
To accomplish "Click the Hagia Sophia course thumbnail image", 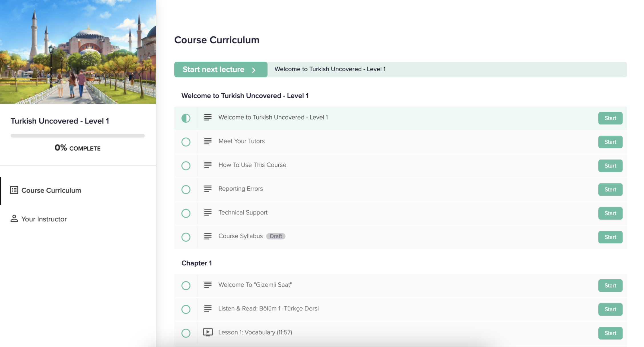I will (x=78, y=52).
